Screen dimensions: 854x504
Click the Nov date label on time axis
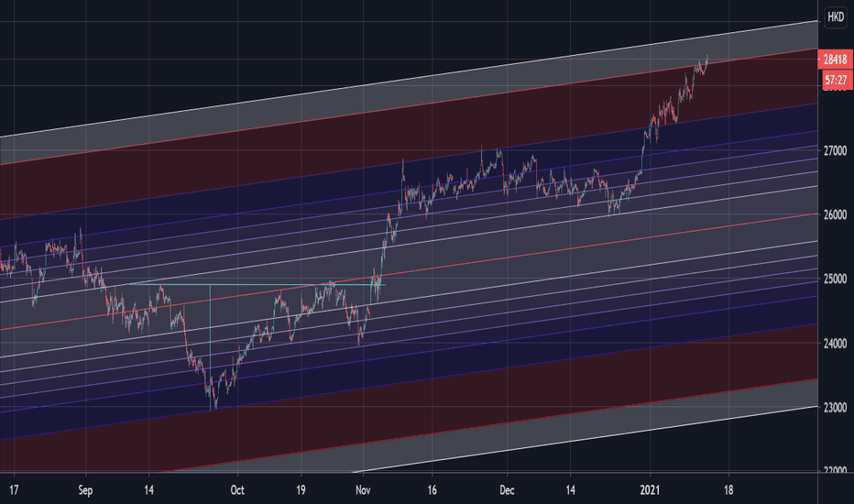coord(363,490)
